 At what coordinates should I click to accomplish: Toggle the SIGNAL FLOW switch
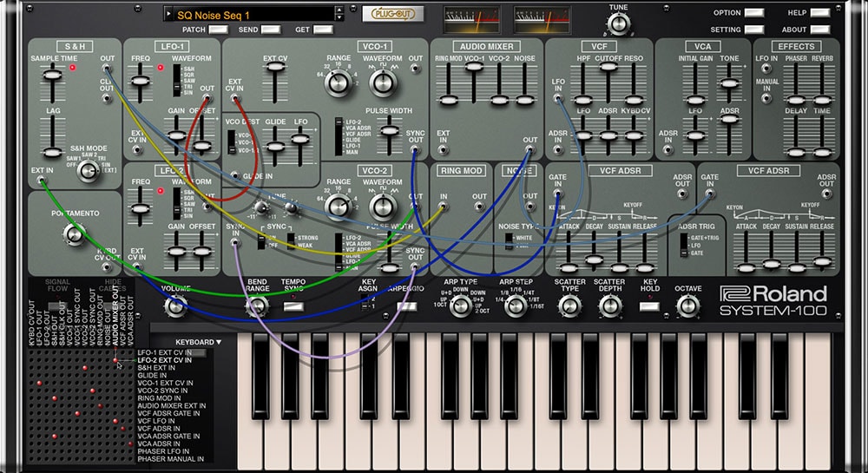[56, 305]
